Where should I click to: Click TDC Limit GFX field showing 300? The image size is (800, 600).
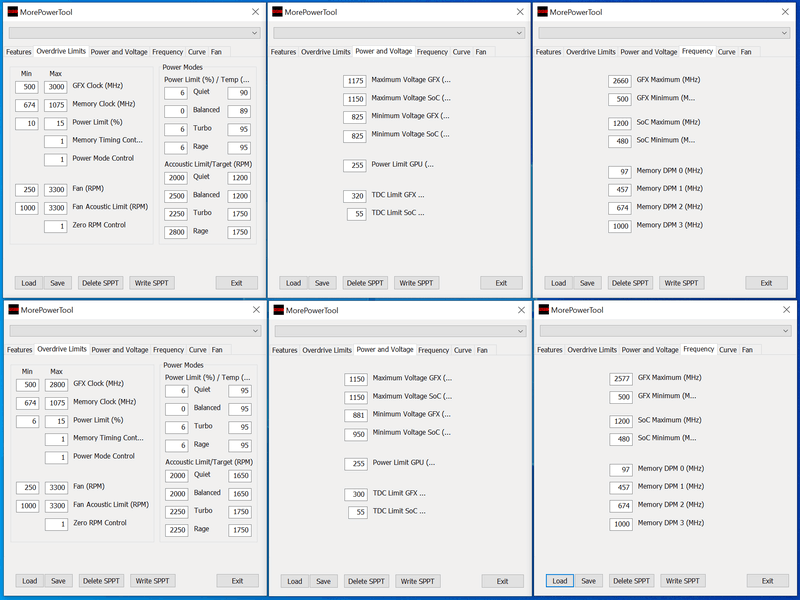[356, 494]
